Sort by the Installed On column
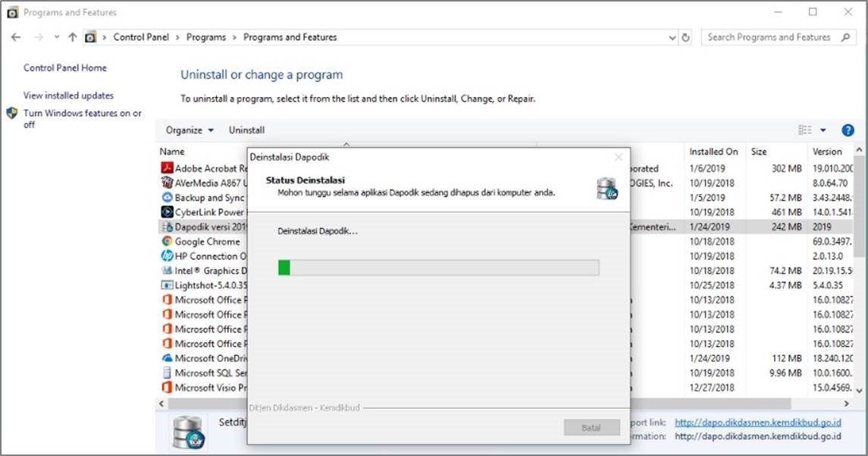The image size is (868, 456). (x=713, y=151)
